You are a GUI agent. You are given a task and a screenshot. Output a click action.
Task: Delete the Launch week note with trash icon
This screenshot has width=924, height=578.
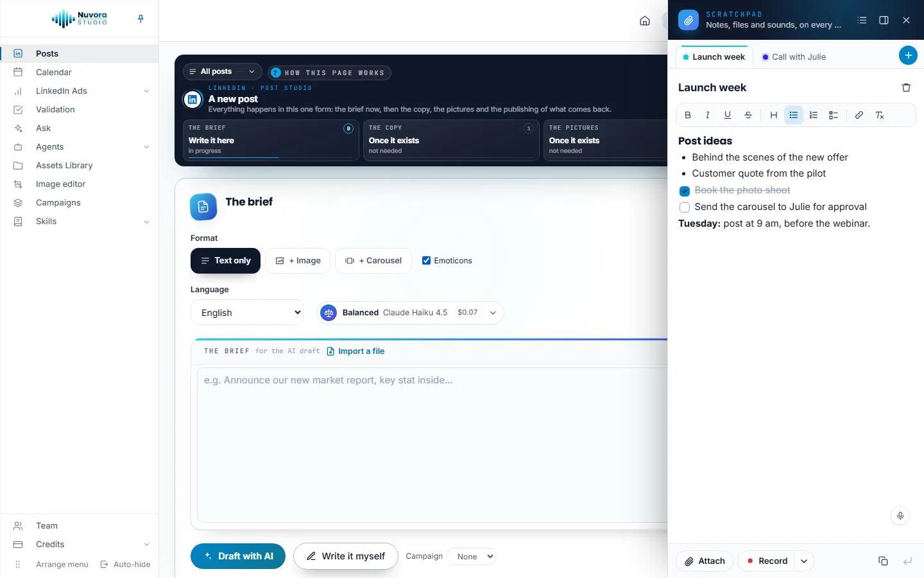906,87
